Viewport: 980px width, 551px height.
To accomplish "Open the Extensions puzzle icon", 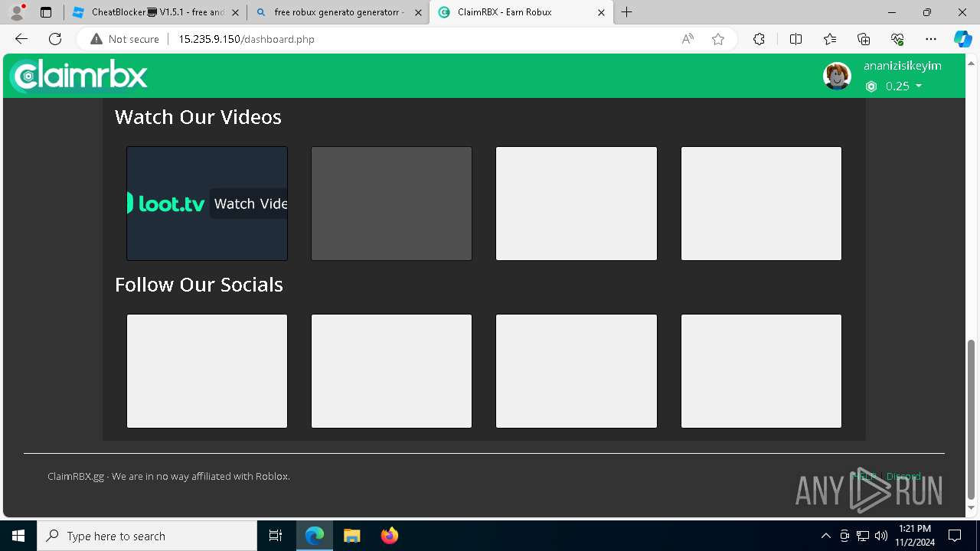I will pos(759,39).
